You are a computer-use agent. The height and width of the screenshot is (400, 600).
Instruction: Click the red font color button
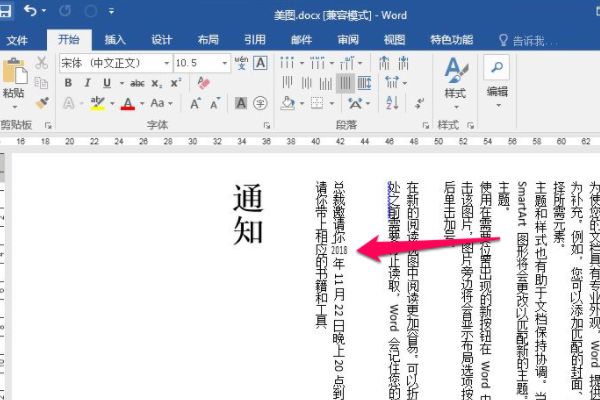click(127, 103)
